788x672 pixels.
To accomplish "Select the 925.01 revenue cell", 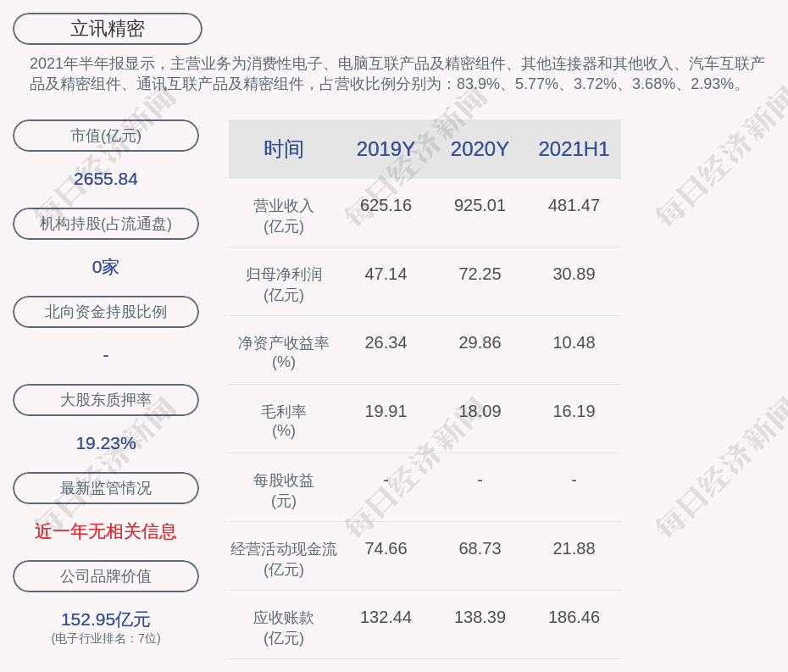I will click(x=480, y=206).
